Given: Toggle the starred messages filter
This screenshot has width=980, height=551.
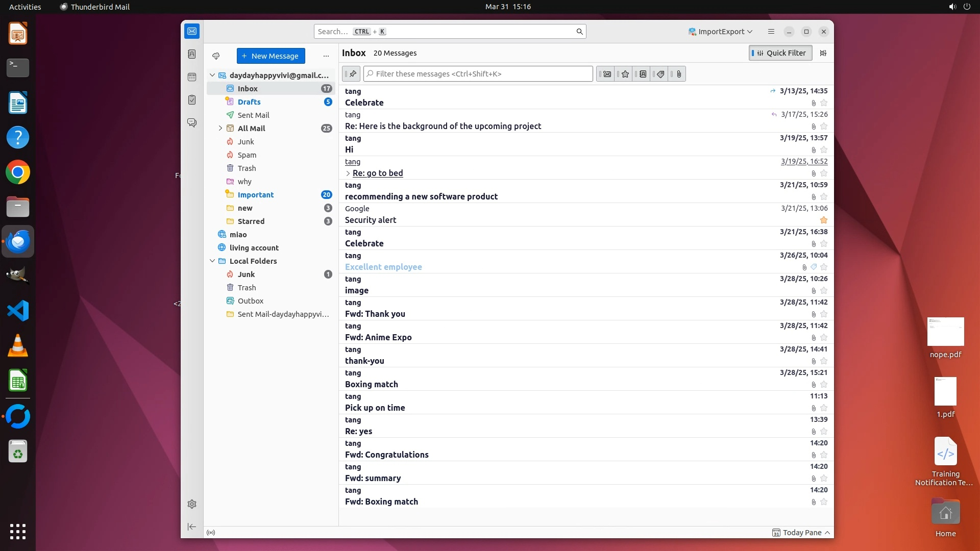Looking at the screenshot, I should (x=625, y=74).
